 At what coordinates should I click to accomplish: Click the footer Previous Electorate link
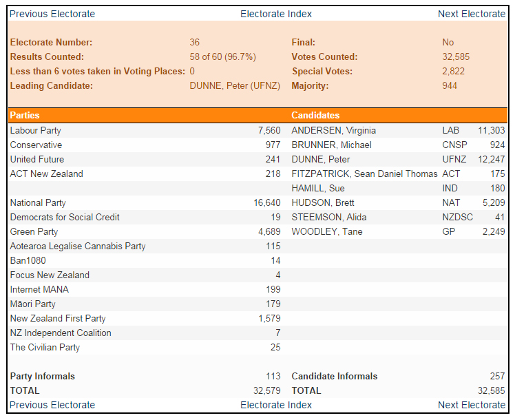tap(52, 405)
